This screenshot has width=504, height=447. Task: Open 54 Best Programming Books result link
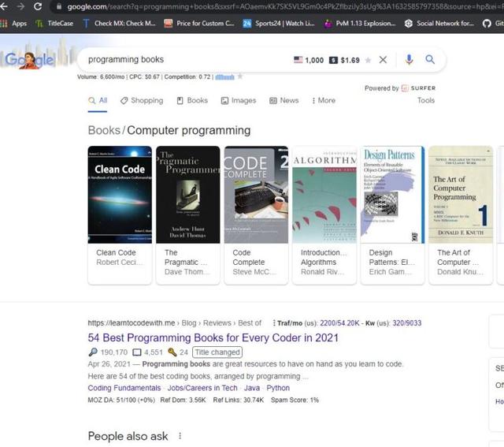[213, 337]
